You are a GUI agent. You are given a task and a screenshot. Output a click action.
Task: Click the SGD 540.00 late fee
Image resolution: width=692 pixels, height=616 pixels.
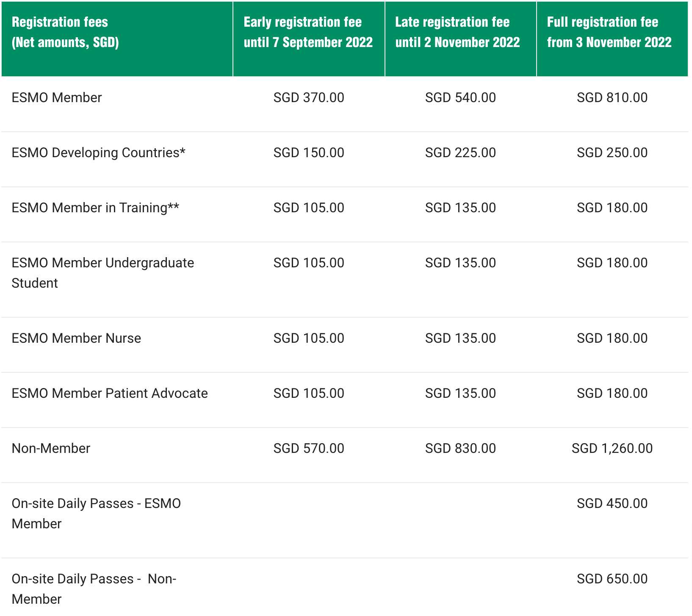(460, 98)
